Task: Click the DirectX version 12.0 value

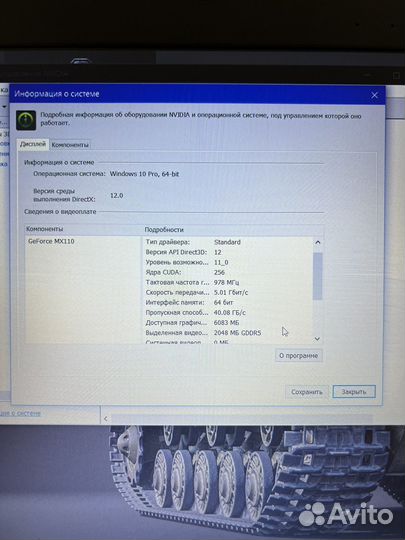Action: point(116,195)
